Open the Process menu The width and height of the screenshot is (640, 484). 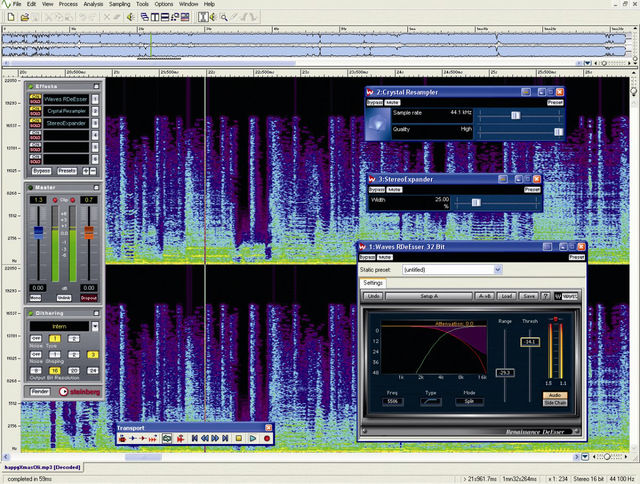(x=68, y=4)
